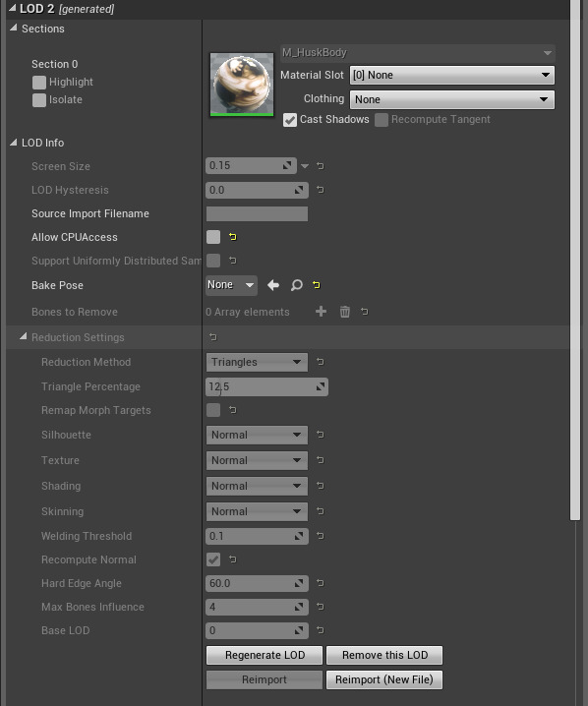Reset Screen Size to default arrow
This screenshot has width=588, height=706.
[x=321, y=166]
